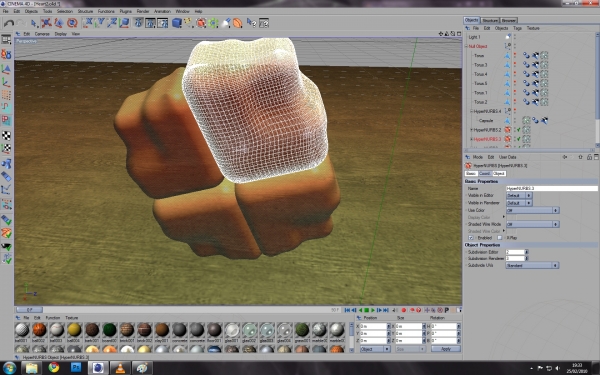
Task: Open the Selection menu
Action: (x=65, y=11)
